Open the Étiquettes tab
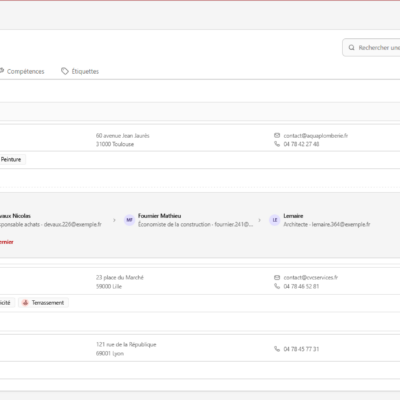This screenshot has width=400, height=400. click(x=80, y=71)
